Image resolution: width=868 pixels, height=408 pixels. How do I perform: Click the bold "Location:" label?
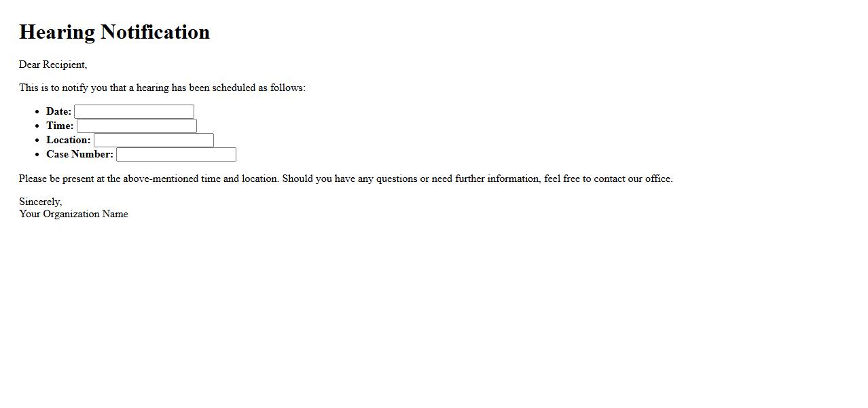pyautogui.click(x=69, y=140)
